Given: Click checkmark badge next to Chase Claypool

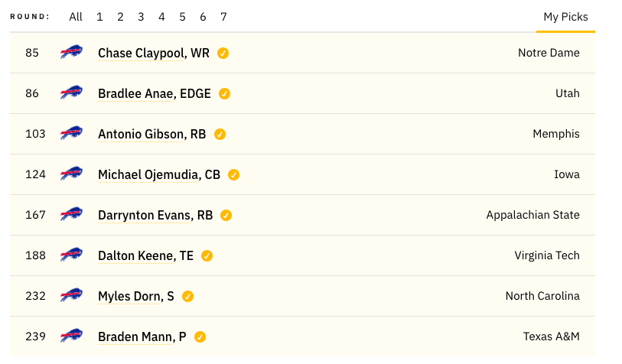Looking at the screenshot, I should (223, 53).
